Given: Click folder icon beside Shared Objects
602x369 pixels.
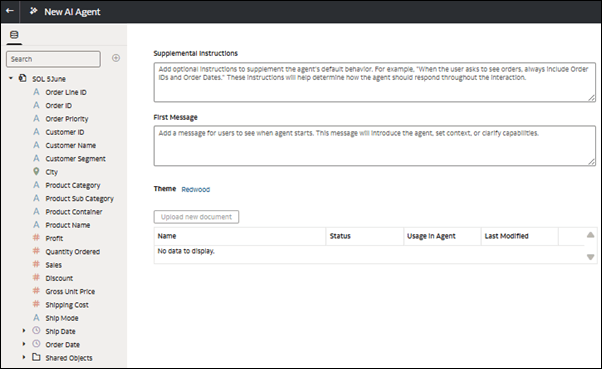Looking at the screenshot, I should point(36,357).
